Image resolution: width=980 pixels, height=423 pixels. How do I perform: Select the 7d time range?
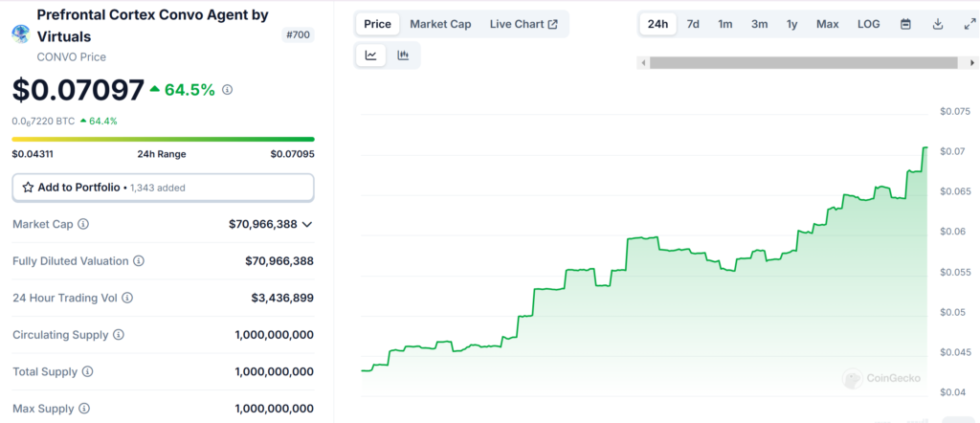(693, 24)
